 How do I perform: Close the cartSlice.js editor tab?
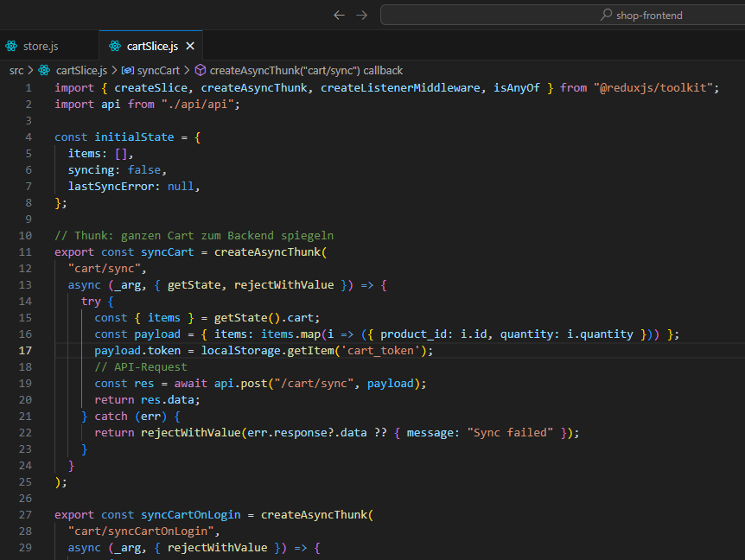coord(190,46)
